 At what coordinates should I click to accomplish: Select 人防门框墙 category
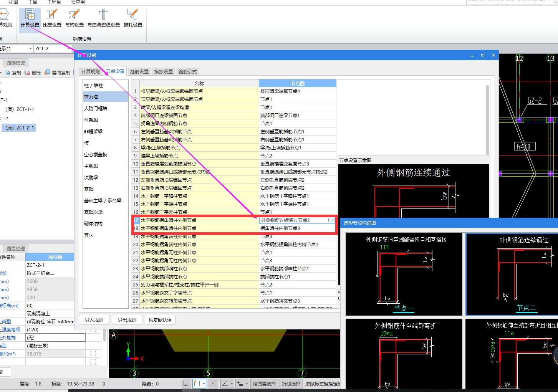tap(105, 108)
